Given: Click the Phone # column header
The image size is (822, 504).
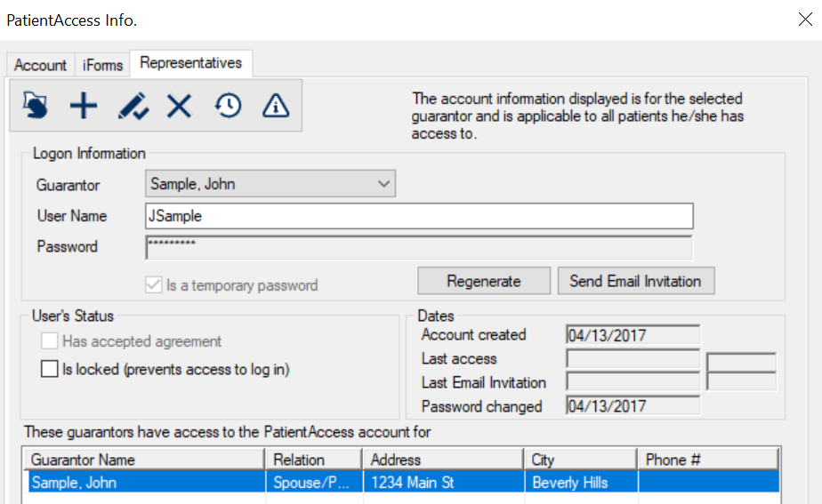Looking at the screenshot, I should [708, 460].
